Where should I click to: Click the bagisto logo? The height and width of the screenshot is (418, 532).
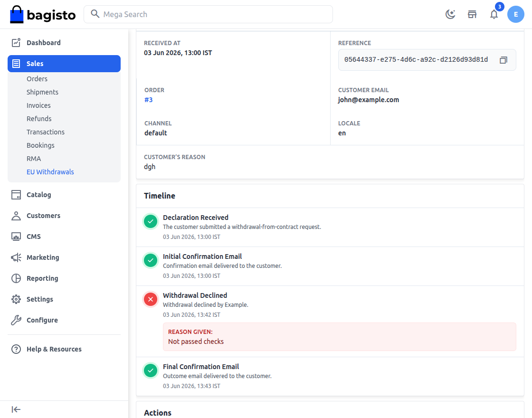[x=43, y=14]
